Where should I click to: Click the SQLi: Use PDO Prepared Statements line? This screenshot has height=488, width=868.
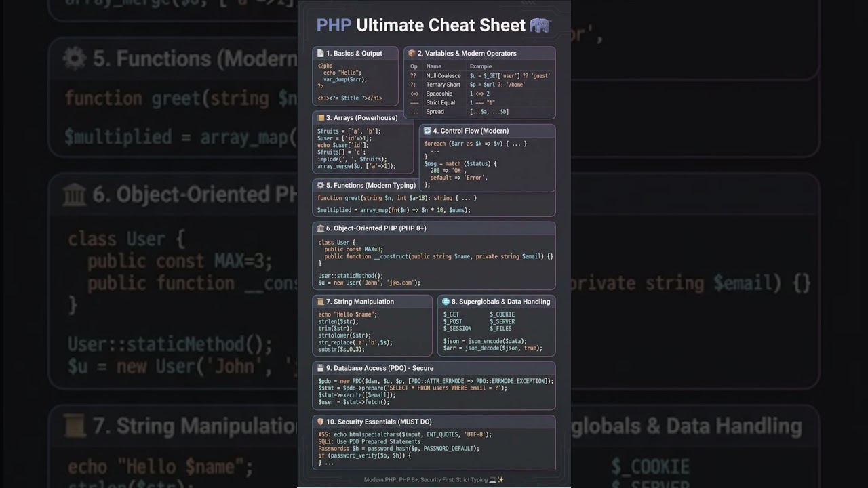coord(371,441)
